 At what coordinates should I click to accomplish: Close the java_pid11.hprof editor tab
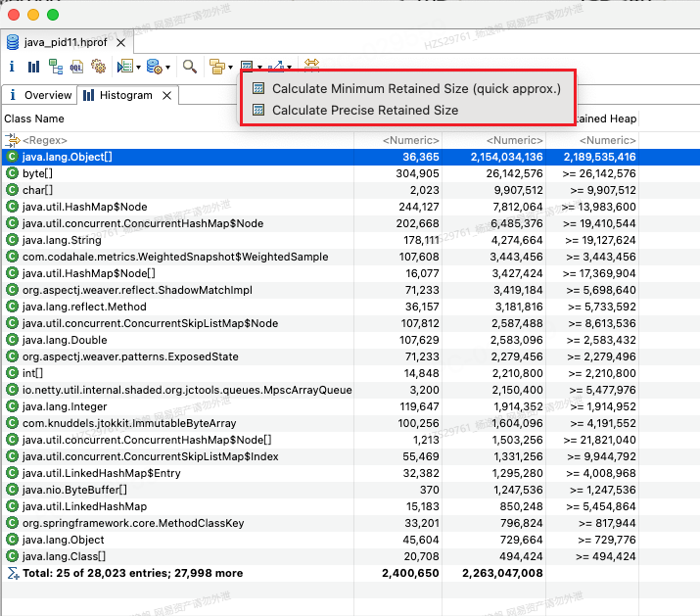tap(120, 43)
